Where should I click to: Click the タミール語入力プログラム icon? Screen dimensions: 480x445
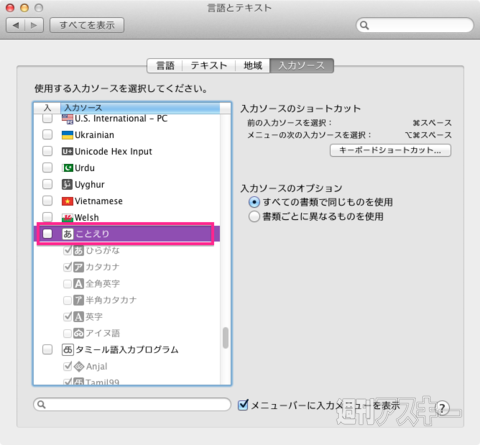(67, 350)
